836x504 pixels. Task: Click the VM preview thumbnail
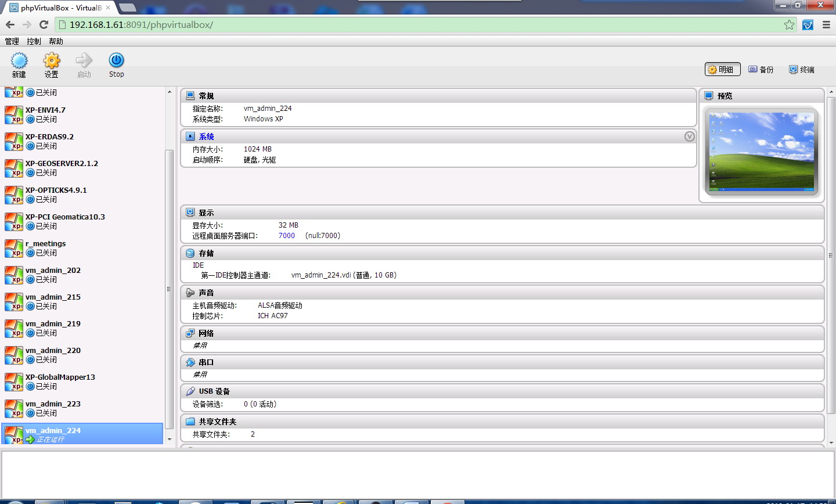click(x=762, y=151)
